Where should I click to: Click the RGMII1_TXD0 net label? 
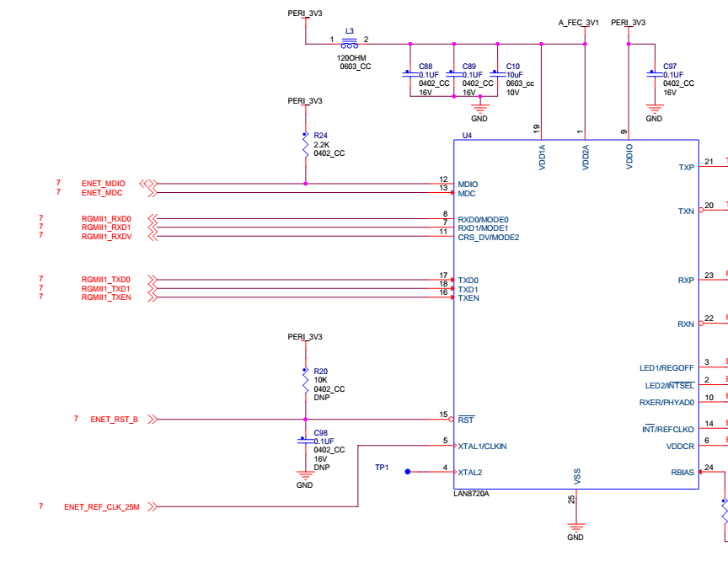coord(106,280)
